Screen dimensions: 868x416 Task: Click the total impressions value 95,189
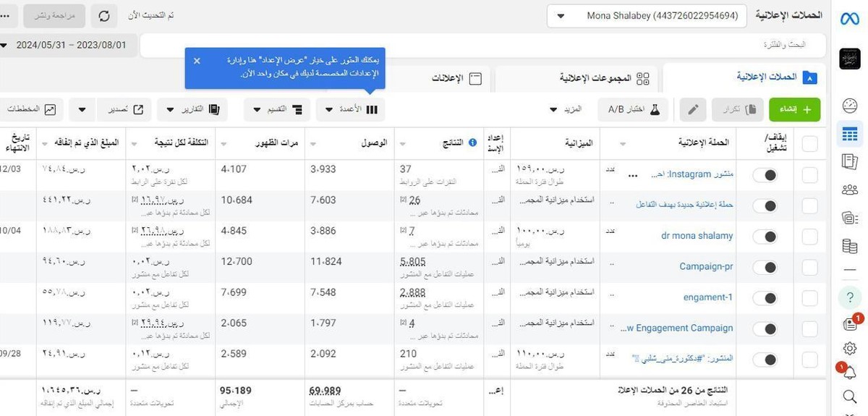click(x=235, y=390)
